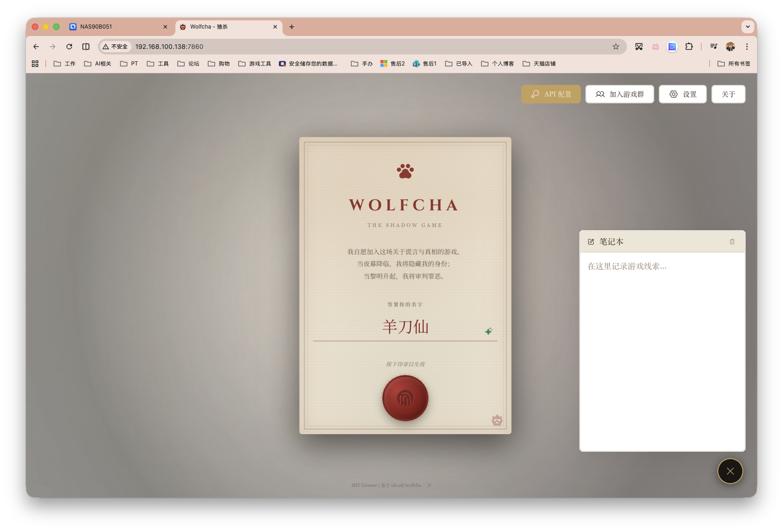
Task: Click the wolf head icon on card corner
Action: (x=497, y=420)
